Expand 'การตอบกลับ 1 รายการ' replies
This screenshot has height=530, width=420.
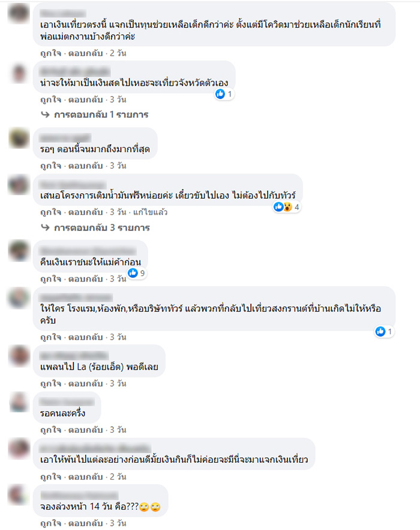click(101, 115)
